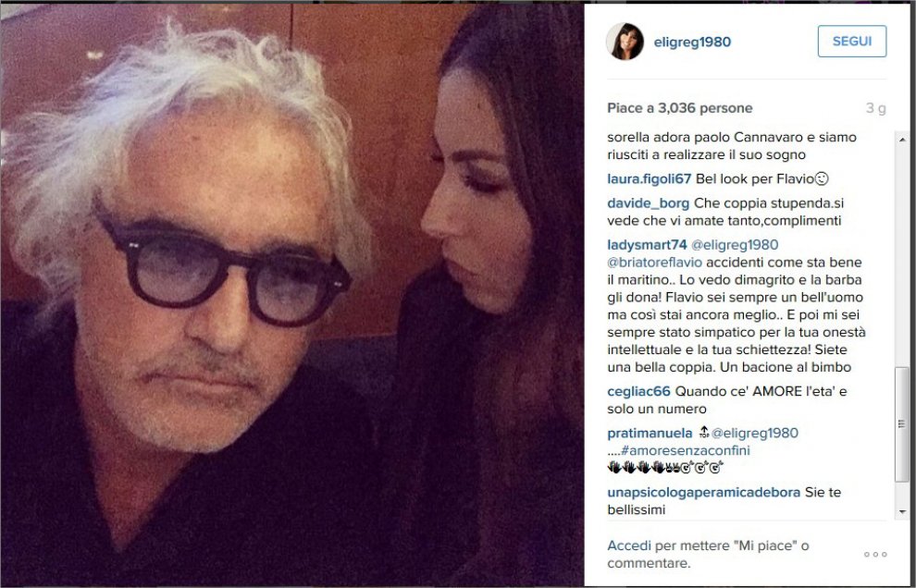
Task: Visit the unapsicologaperamicadebora profile
Action: point(703,492)
